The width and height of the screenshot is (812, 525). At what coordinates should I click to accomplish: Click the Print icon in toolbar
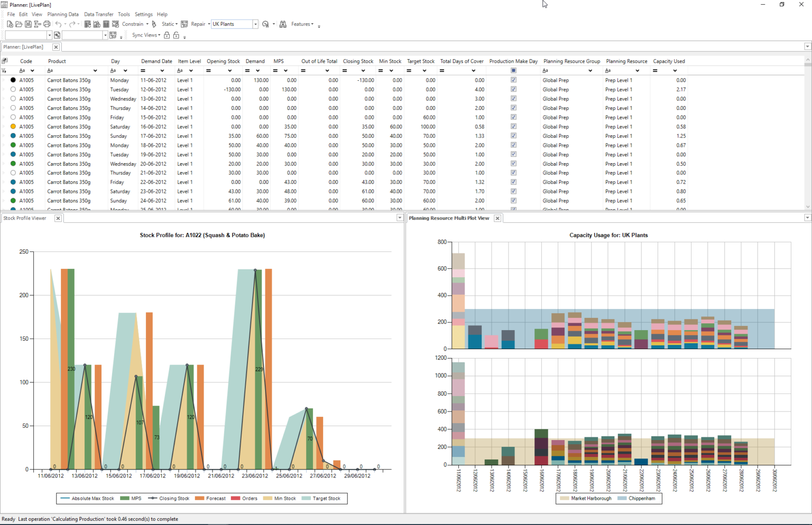(x=47, y=24)
